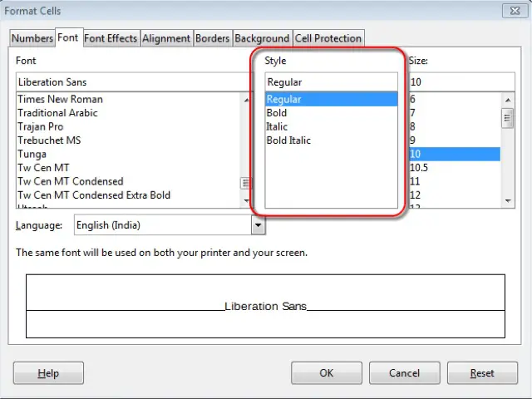Viewport: 532px width, 399px height.
Task: Pick font size 12
Action: (x=455, y=195)
